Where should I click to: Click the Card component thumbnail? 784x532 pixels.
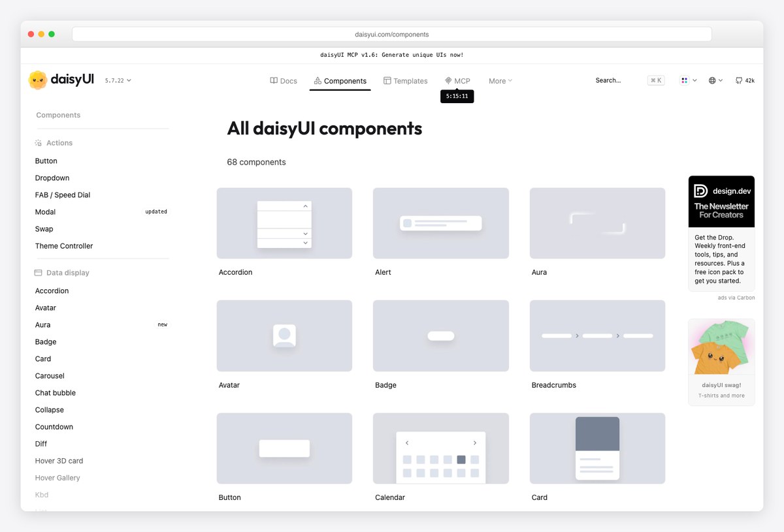(597, 448)
